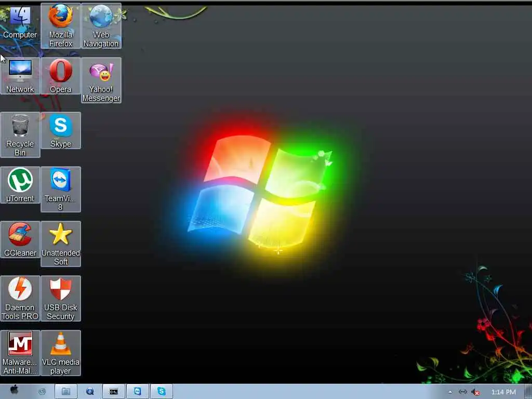
Task: Select the Unattended Soft star icon
Action: [61, 244]
